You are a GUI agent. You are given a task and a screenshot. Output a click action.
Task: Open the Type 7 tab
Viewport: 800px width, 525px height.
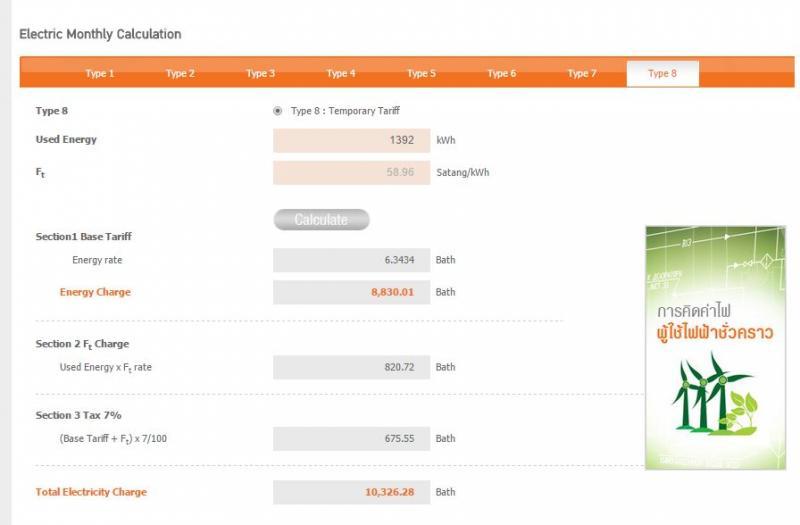582,73
